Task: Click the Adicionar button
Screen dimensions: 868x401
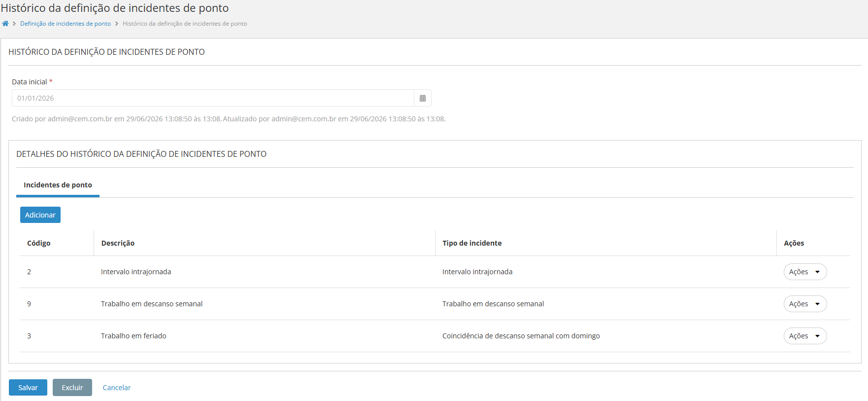Action: [40, 215]
